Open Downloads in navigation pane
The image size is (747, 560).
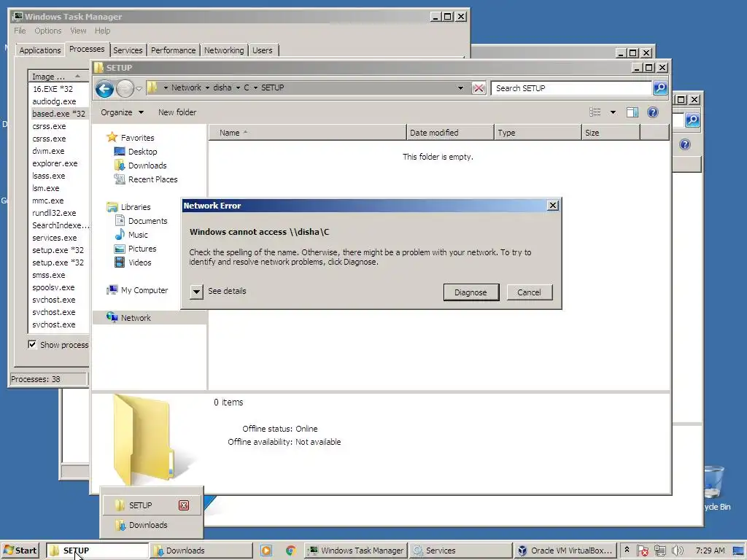[147, 166]
